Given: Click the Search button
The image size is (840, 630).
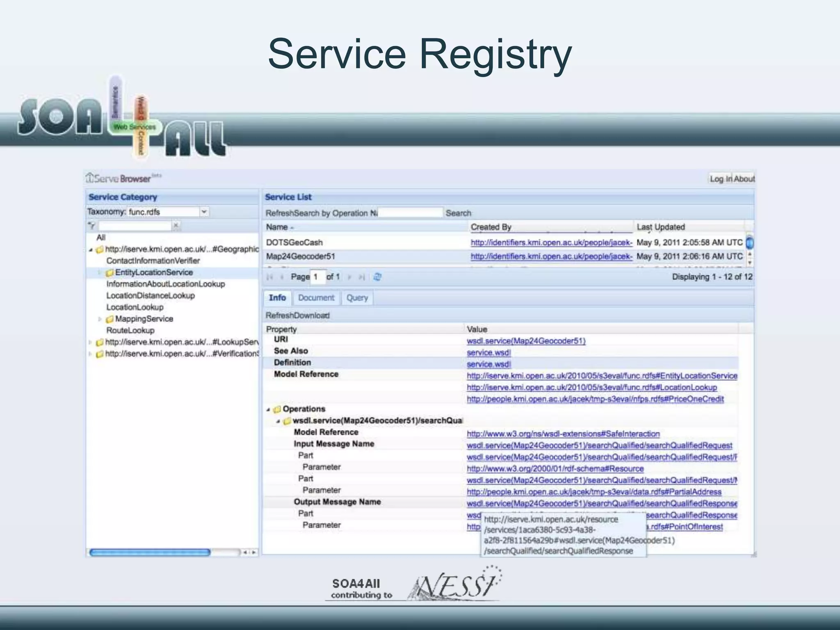Looking at the screenshot, I should 458,213.
